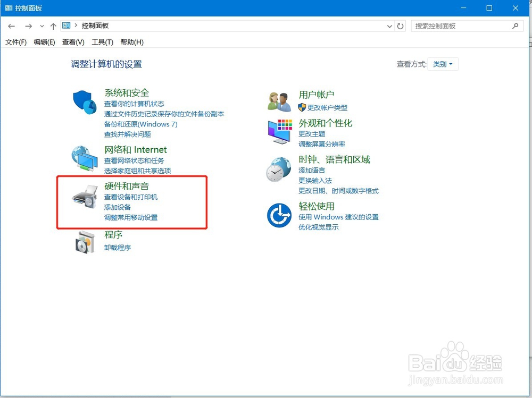The width and height of the screenshot is (532, 398).
Task: Click 调整常用移动设置 link
Action: 131,217
